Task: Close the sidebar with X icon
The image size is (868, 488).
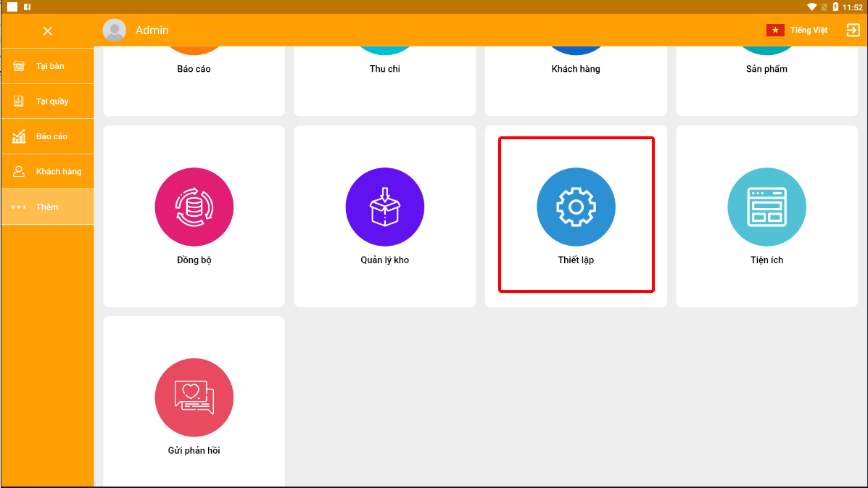Action: point(48,31)
